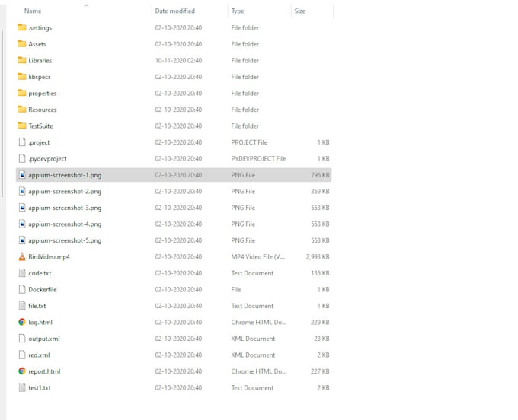
Task: Select the file name appium-screenshot-4.png
Action: (65, 224)
